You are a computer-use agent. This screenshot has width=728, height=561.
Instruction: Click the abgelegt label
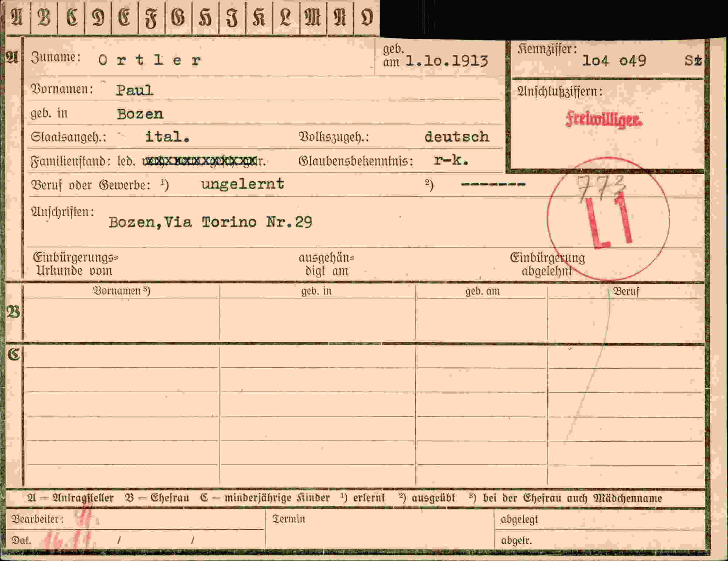[519, 520]
